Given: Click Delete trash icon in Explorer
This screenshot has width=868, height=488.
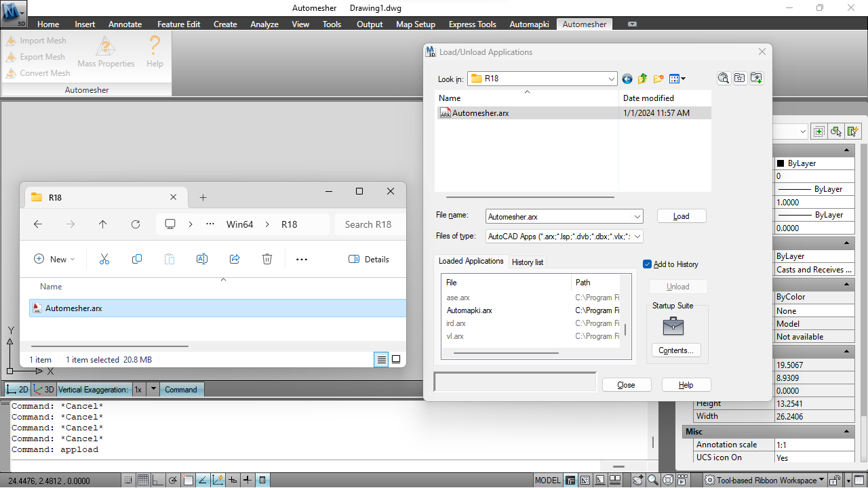Looking at the screenshot, I should (x=267, y=259).
